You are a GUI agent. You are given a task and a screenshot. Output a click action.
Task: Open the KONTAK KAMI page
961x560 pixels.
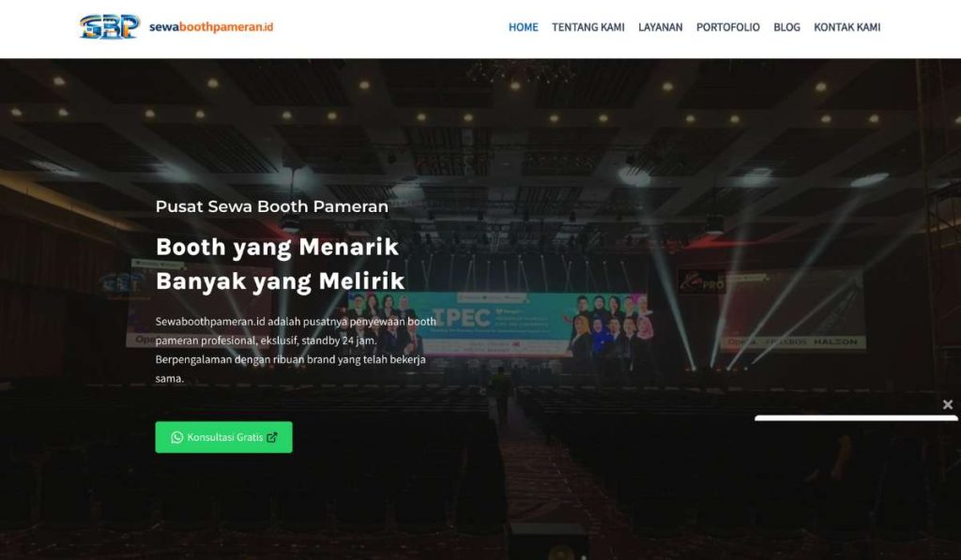pos(847,27)
